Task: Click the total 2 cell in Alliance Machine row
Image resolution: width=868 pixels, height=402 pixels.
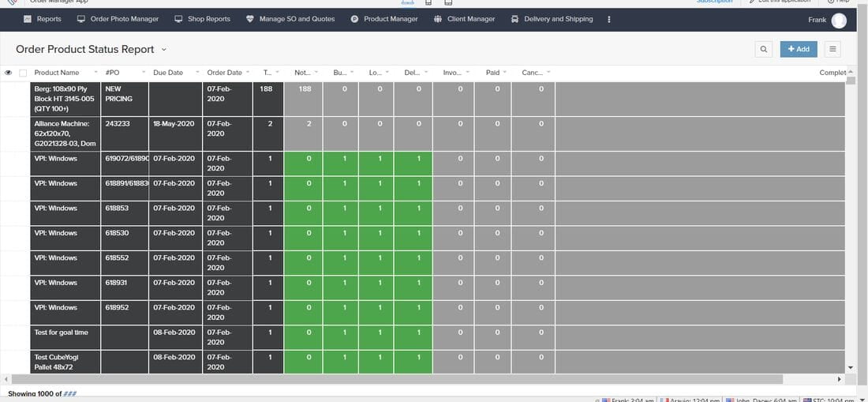Action: pyautogui.click(x=268, y=133)
